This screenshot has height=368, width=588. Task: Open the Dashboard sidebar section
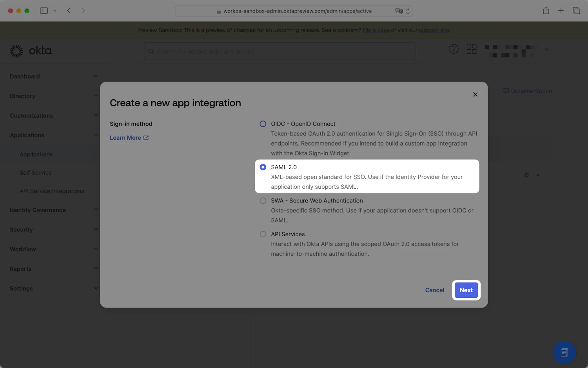tap(25, 77)
